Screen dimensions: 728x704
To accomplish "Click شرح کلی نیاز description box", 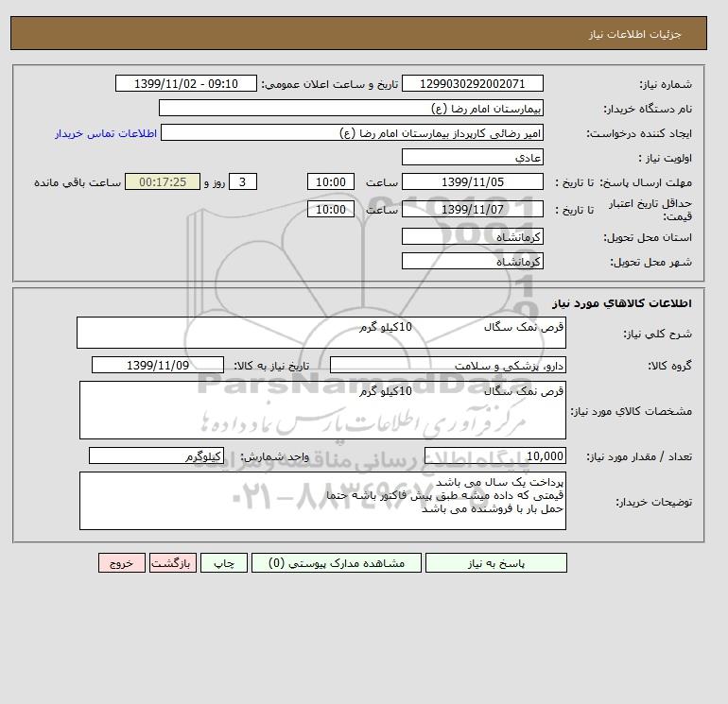I will (321, 333).
